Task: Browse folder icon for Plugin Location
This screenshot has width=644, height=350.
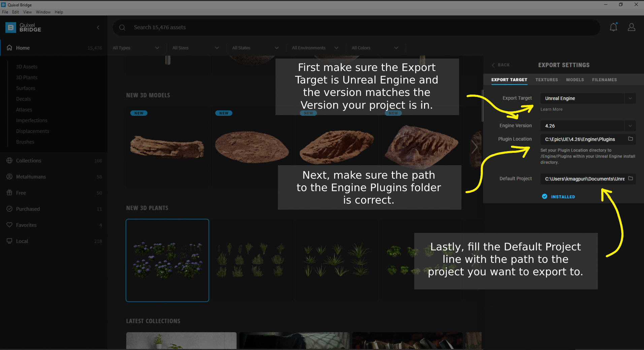Action: click(x=631, y=139)
